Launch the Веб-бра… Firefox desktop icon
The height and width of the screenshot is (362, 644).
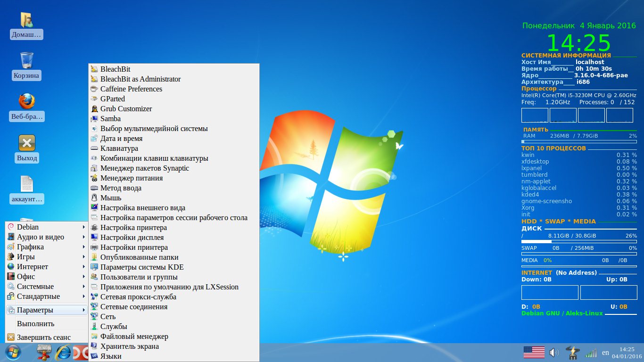26,107
